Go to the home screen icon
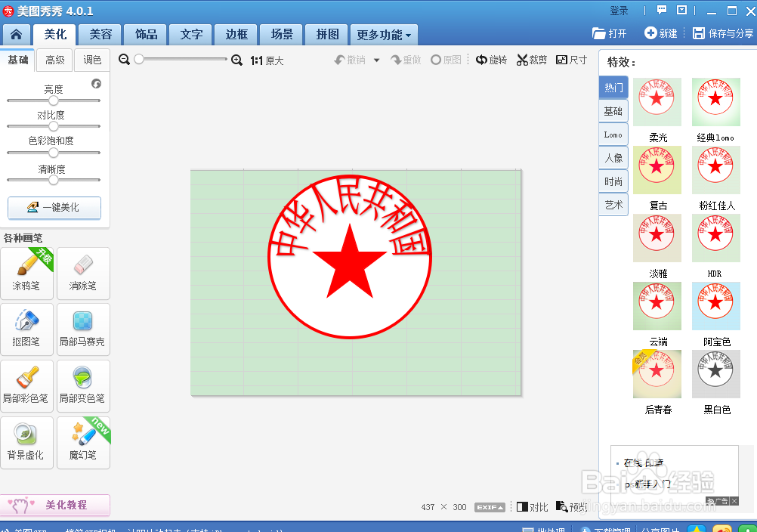This screenshot has width=757, height=532. [x=16, y=34]
